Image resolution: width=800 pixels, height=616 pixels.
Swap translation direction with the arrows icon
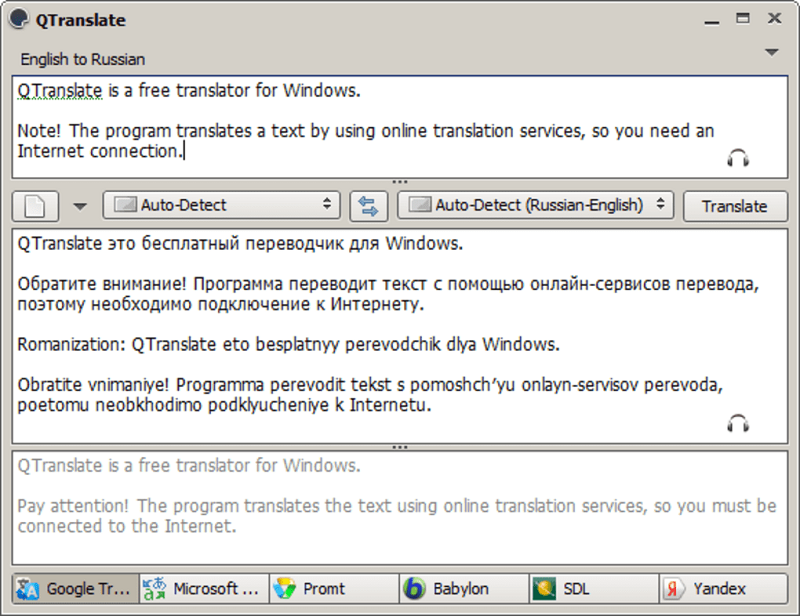click(x=368, y=206)
